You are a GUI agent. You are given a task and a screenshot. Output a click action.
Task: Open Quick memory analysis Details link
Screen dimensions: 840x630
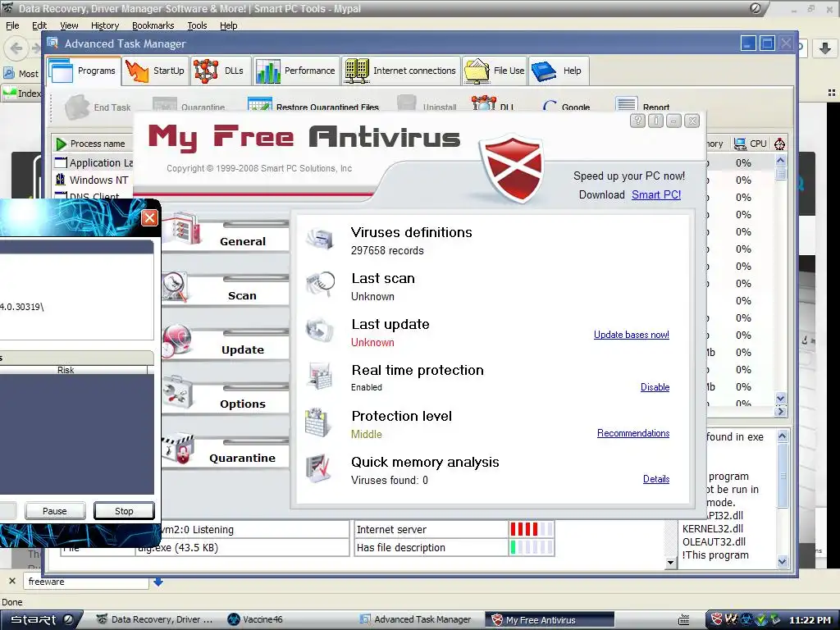click(655, 479)
